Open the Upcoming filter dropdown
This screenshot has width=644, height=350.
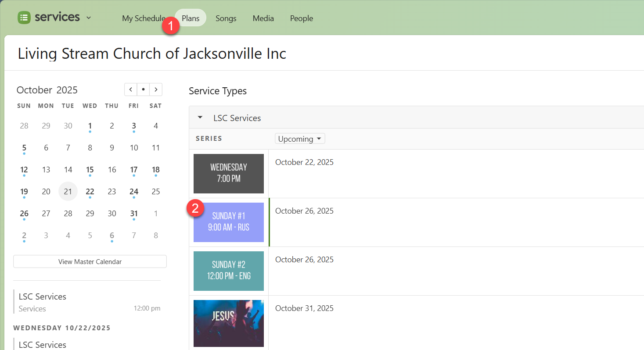click(x=300, y=139)
